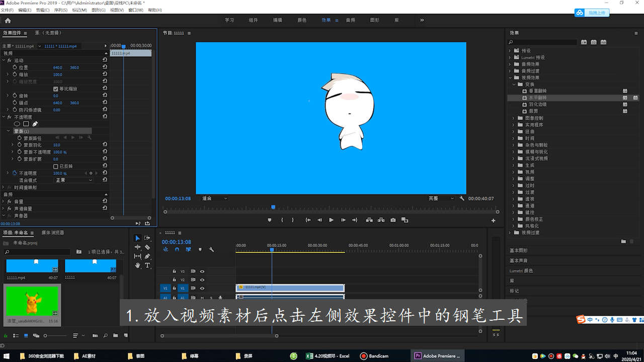This screenshot has width=644, height=362.
Task: Click the Home icon
Action: tap(8, 21)
